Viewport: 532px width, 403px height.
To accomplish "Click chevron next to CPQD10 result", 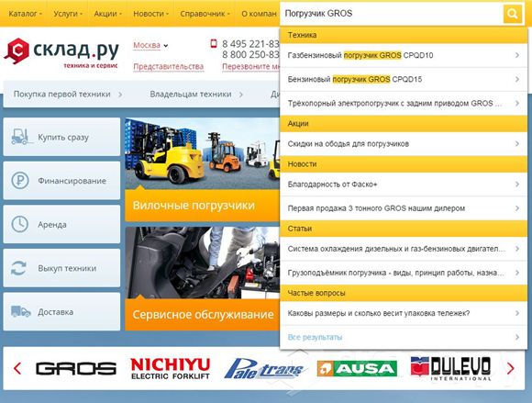I will pyautogui.click(x=517, y=55).
